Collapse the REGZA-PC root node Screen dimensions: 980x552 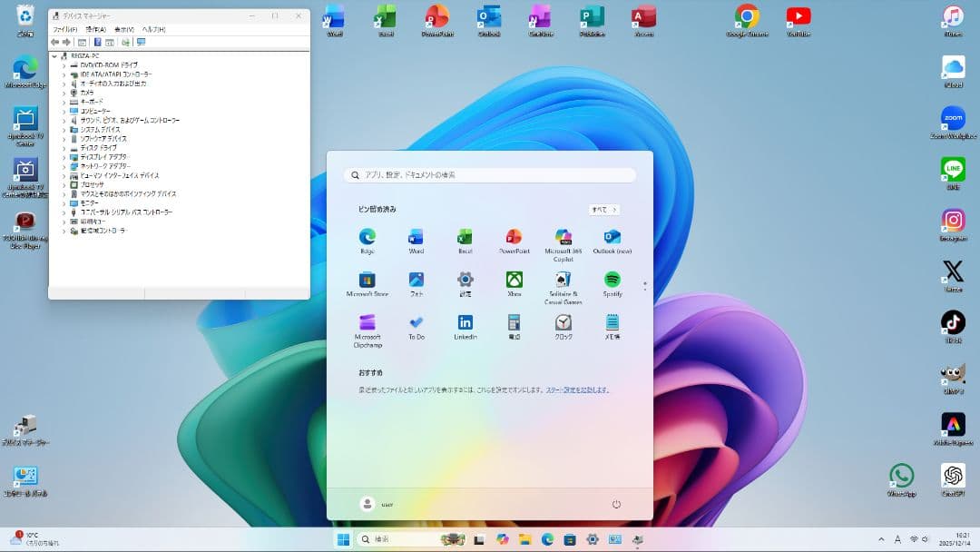tap(54, 54)
